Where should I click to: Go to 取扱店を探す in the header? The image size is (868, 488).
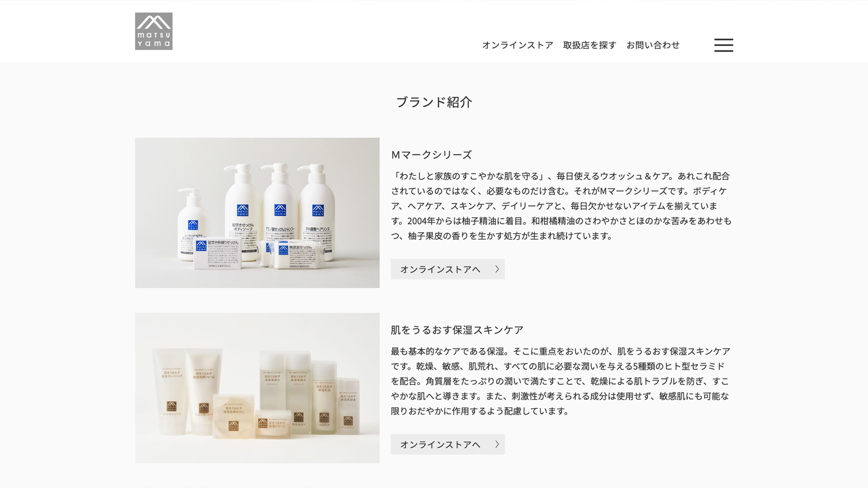click(x=590, y=45)
